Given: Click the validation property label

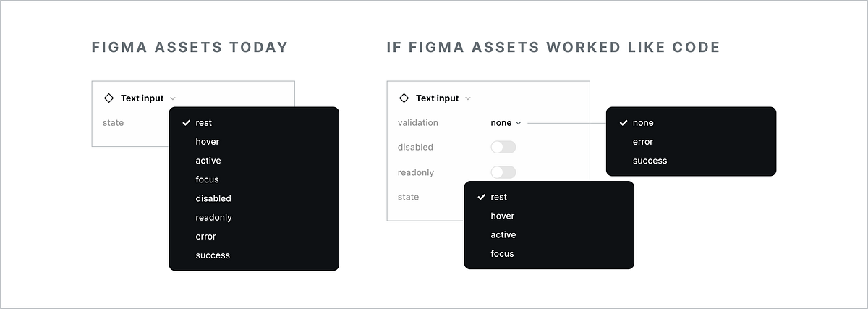Looking at the screenshot, I should (x=418, y=123).
